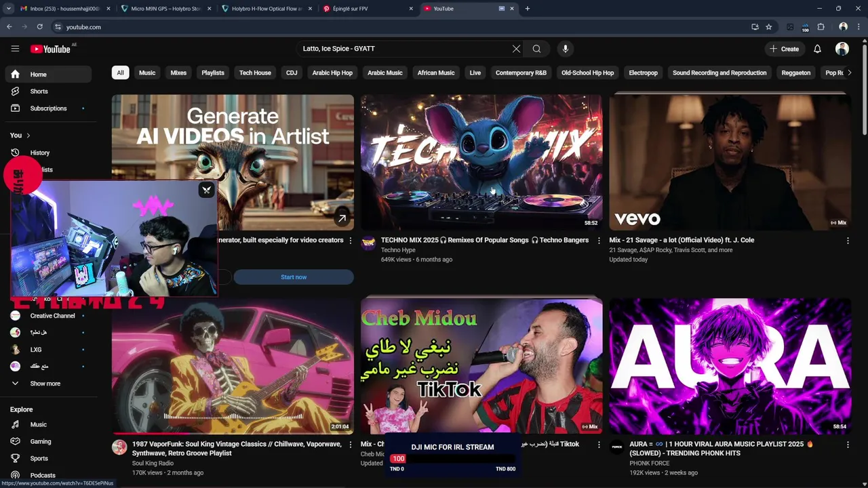Click the Start now ad button
The image size is (868, 488).
pyautogui.click(x=294, y=277)
